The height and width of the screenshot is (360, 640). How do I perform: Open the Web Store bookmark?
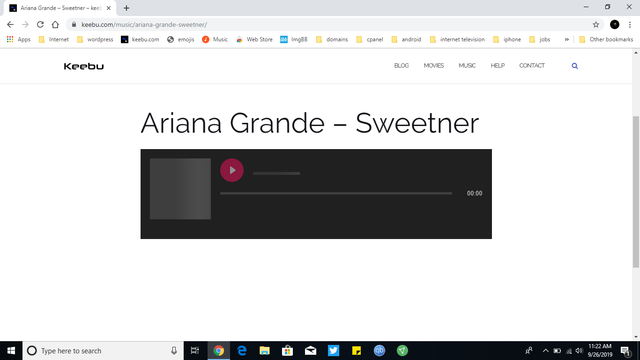click(x=254, y=40)
